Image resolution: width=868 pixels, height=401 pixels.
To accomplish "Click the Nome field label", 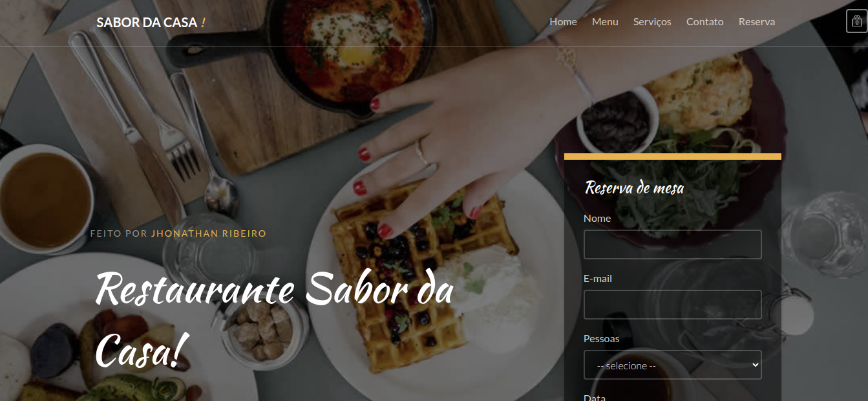I will point(597,218).
